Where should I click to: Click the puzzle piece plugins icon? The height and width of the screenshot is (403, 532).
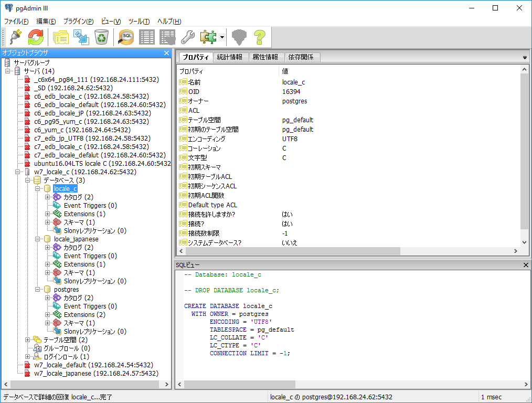coord(208,37)
